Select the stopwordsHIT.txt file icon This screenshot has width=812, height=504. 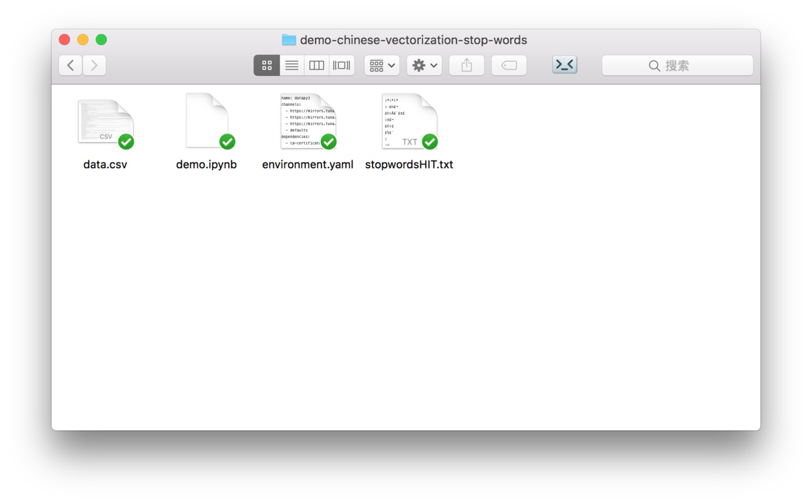click(x=409, y=122)
